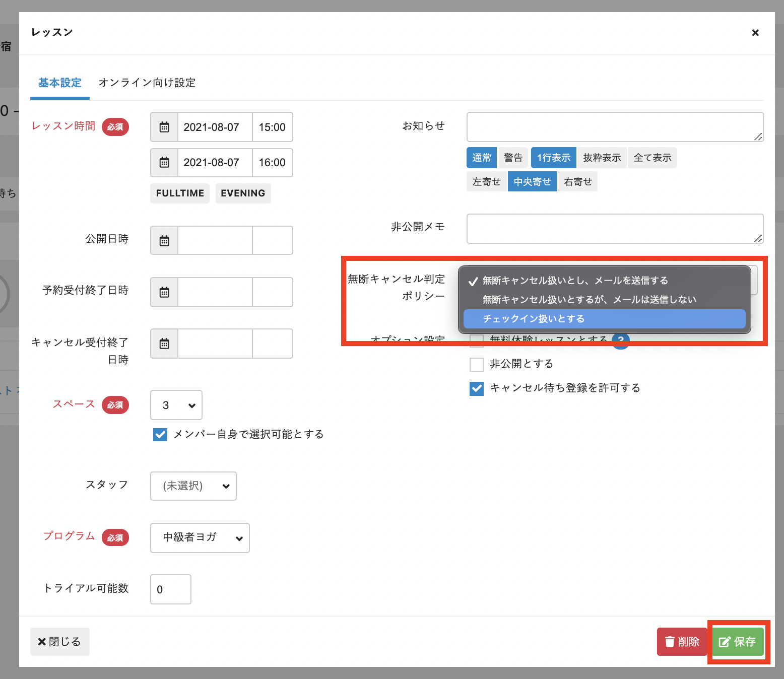Click the 閉じる button

pos(60,642)
